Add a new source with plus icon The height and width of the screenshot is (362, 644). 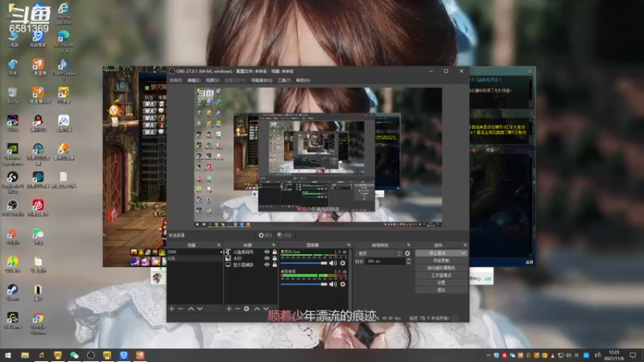click(x=229, y=308)
